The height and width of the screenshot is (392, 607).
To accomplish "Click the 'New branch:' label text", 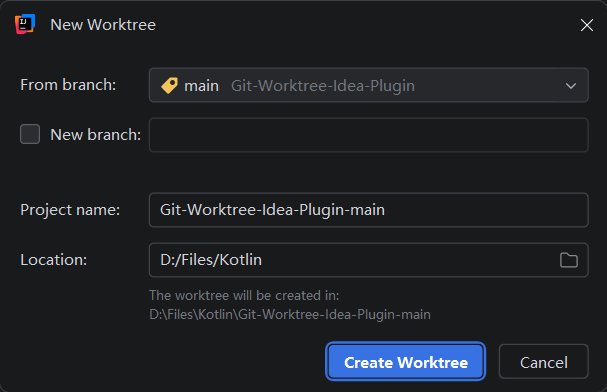I will (x=96, y=135).
